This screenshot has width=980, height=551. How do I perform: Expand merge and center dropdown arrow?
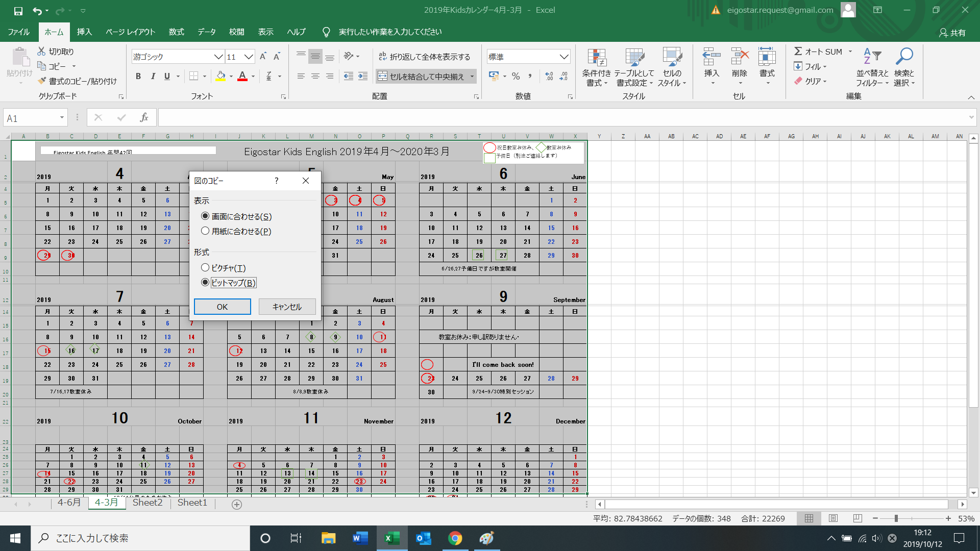point(472,77)
